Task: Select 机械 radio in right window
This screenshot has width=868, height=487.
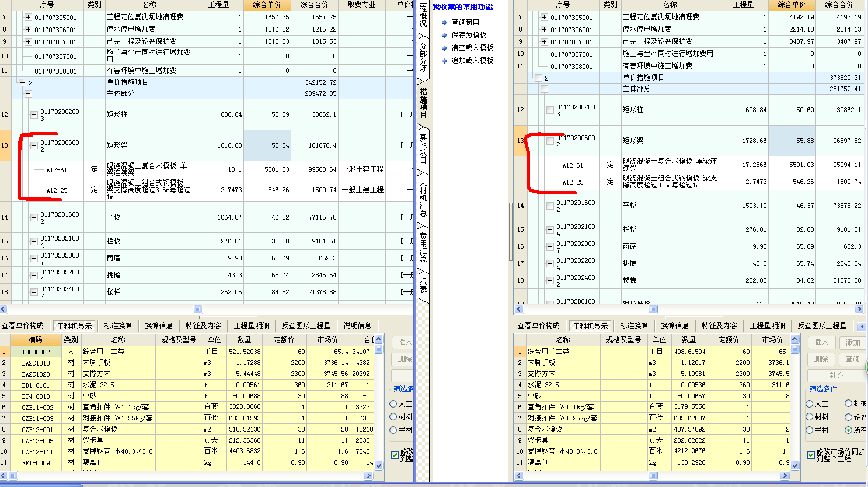Action: coord(849,403)
